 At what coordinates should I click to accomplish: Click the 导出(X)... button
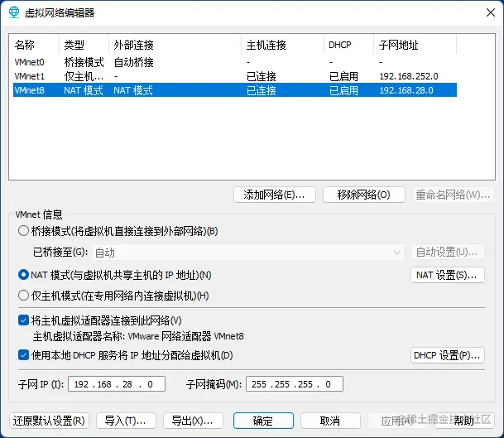point(193,421)
